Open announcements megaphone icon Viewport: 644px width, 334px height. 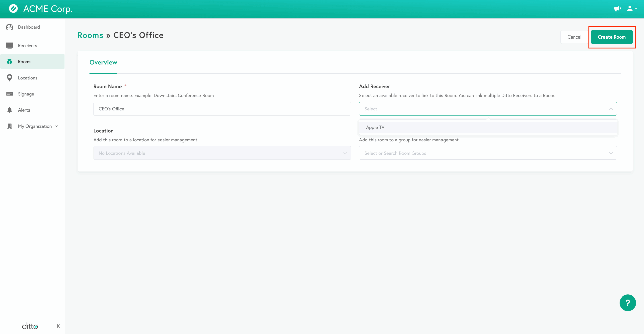[617, 9]
